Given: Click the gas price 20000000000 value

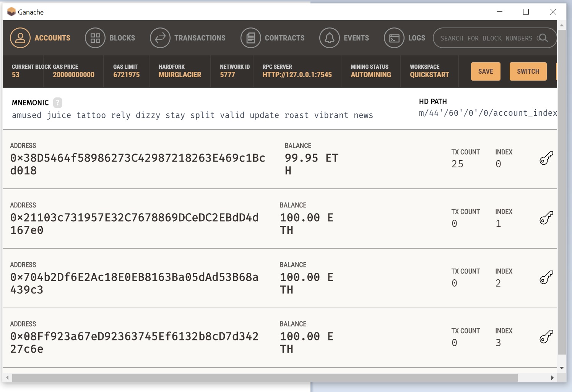Looking at the screenshot, I should click(73, 75).
